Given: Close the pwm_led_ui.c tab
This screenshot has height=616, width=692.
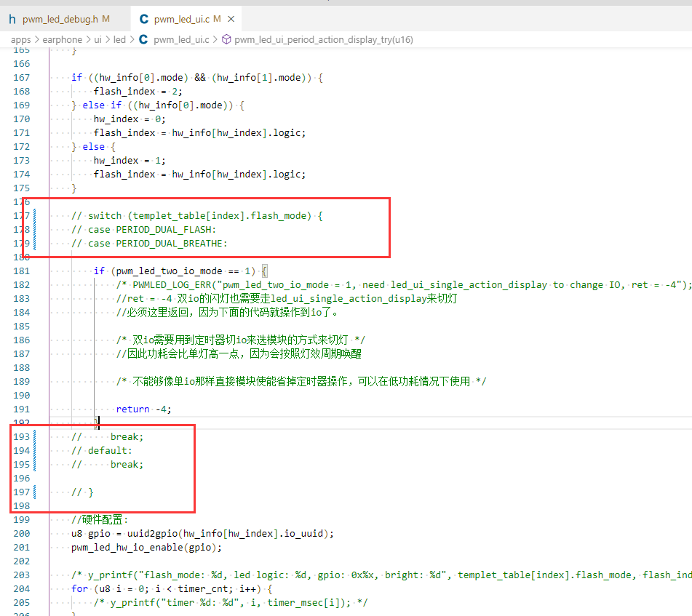Looking at the screenshot, I should [231, 19].
